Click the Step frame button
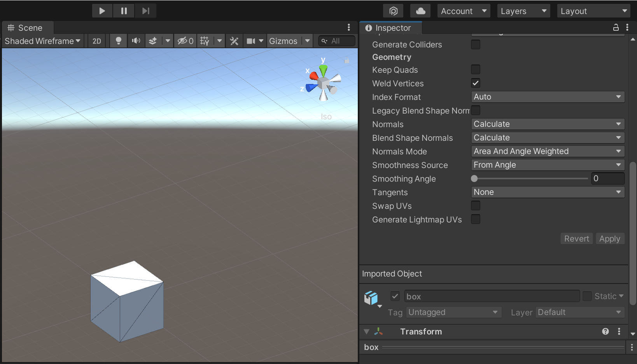 tap(145, 10)
